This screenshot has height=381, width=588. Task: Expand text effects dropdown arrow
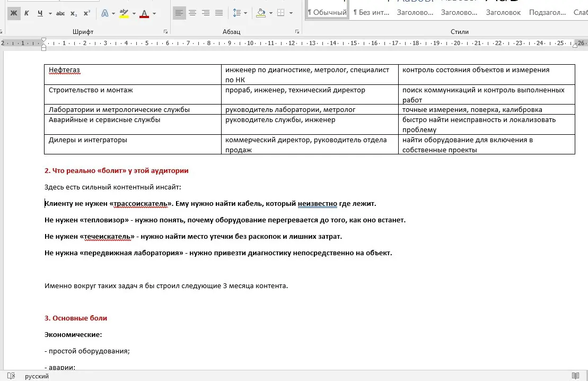pyautogui.click(x=113, y=13)
